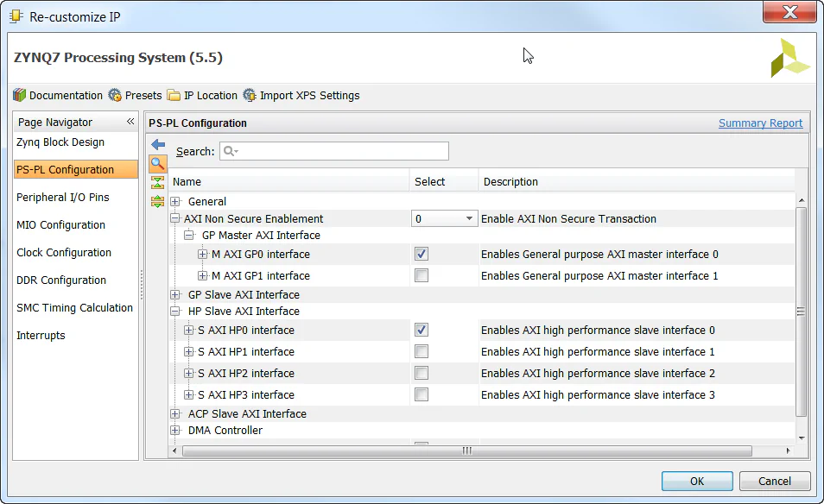The width and height of the screenshot is (824, 504).
Task: Expand the DMA Controller tree node
Action: 175,430
